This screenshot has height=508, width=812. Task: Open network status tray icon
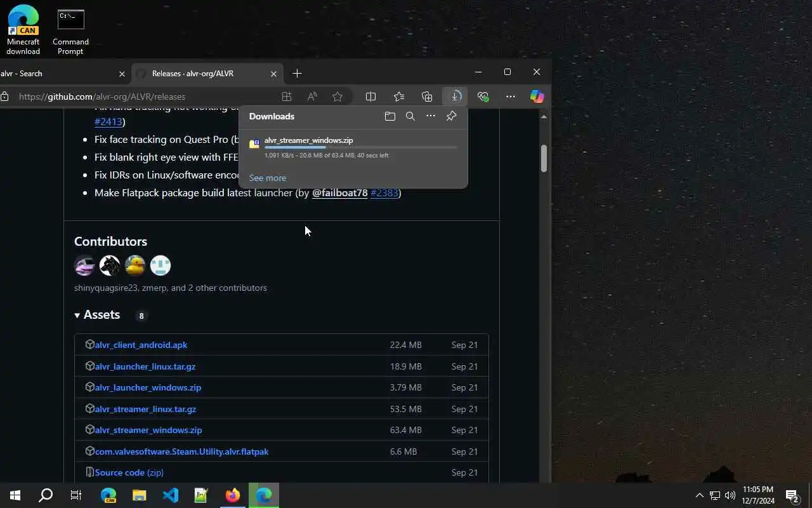click(x=715, y=495)
